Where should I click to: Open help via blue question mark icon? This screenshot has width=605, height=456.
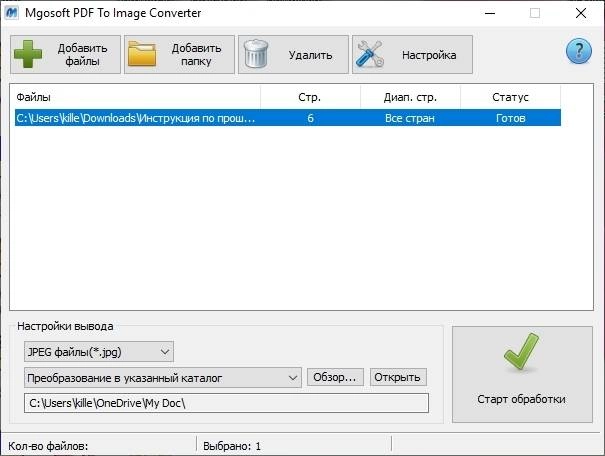tap(578, 51)
